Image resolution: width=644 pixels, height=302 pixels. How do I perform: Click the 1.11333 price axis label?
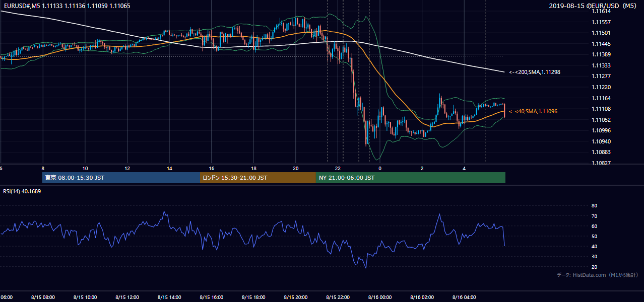(601, 65)
